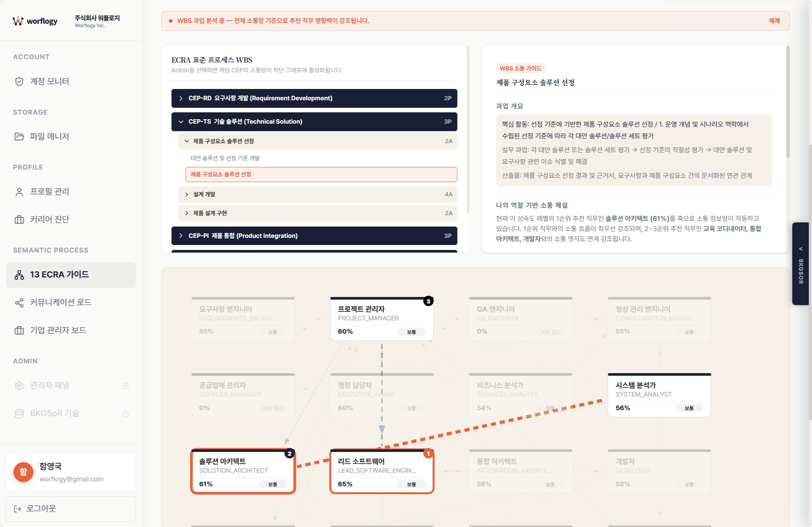Click the 커리어 진단 briefcase icon
812x527 pixels.
pos(19,219)
